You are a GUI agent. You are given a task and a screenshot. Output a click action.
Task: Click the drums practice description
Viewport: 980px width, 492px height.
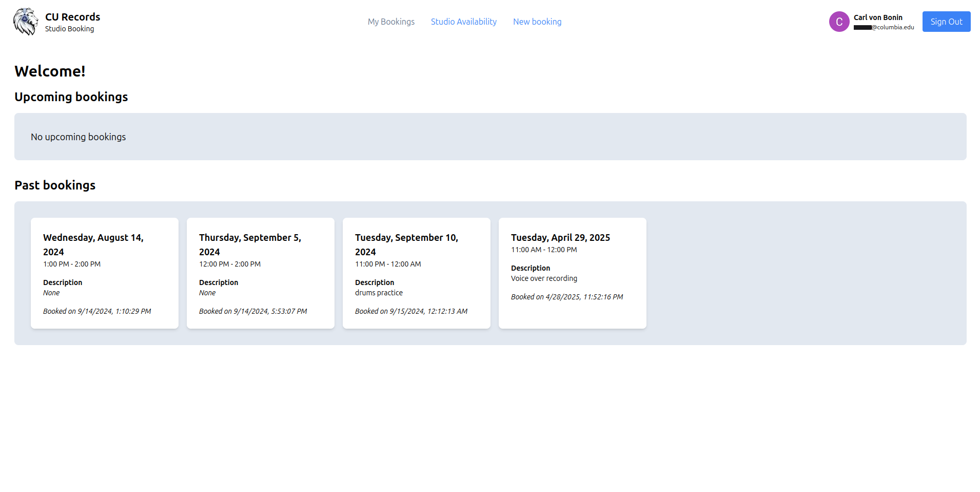tap(379, 293)
